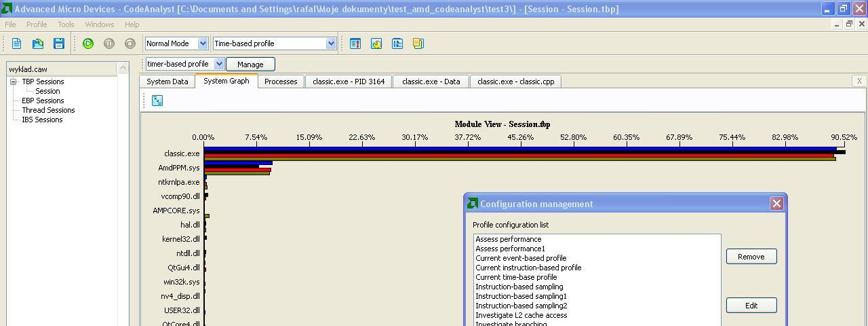The image size is (868, 326).
Task: Click the Remove button in Configuration management
Action: (x=751, y=257)
